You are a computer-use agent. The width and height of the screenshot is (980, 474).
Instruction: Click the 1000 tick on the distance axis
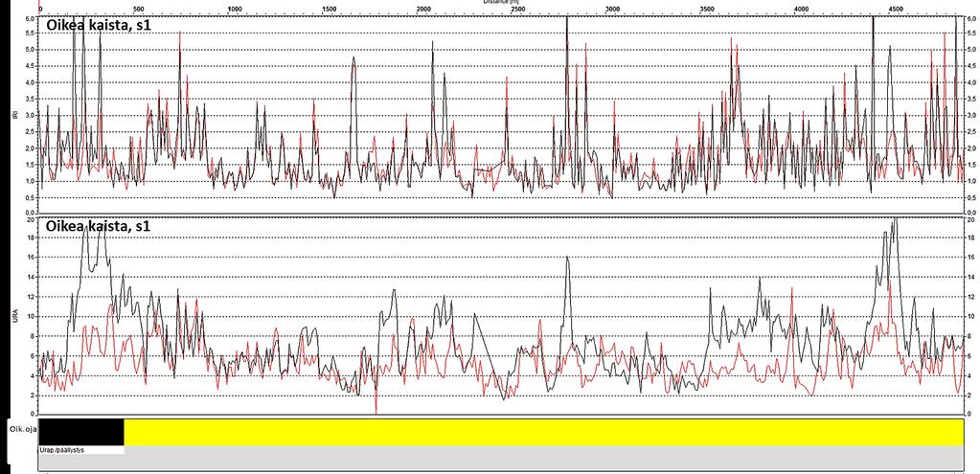click(234, 9)
